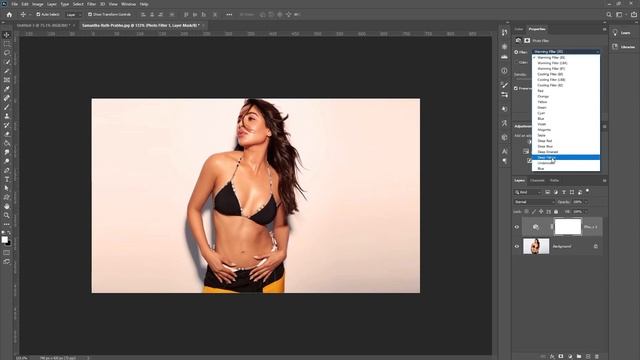The image size is (640, 360).
Task: Click the layer mask icon in Properties header
Action: [x=527, y=40]
